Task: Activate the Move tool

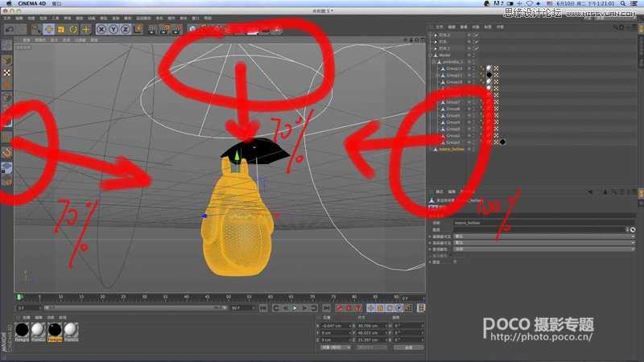Action: tap(49, 29)
